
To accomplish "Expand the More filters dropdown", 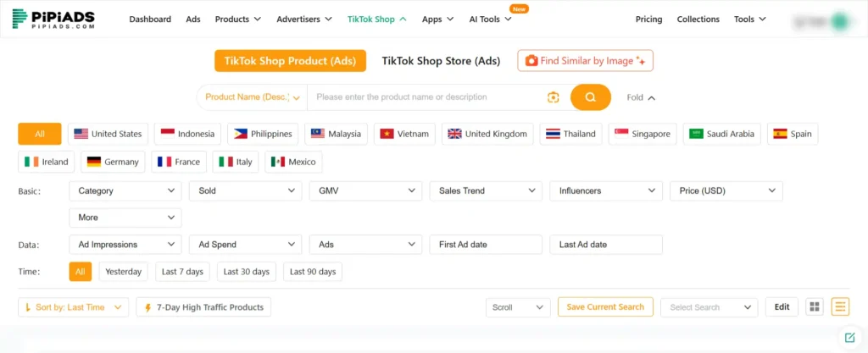I will [x=125, y=218].
